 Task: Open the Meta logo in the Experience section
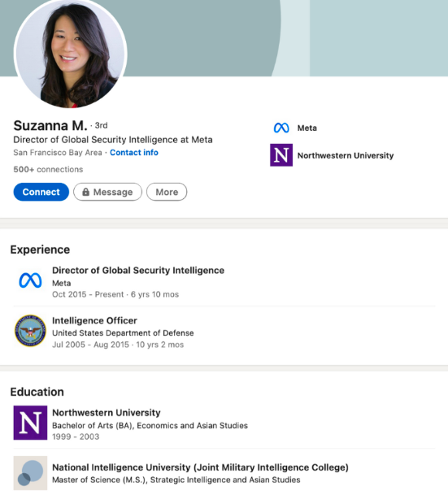(30, 280)
